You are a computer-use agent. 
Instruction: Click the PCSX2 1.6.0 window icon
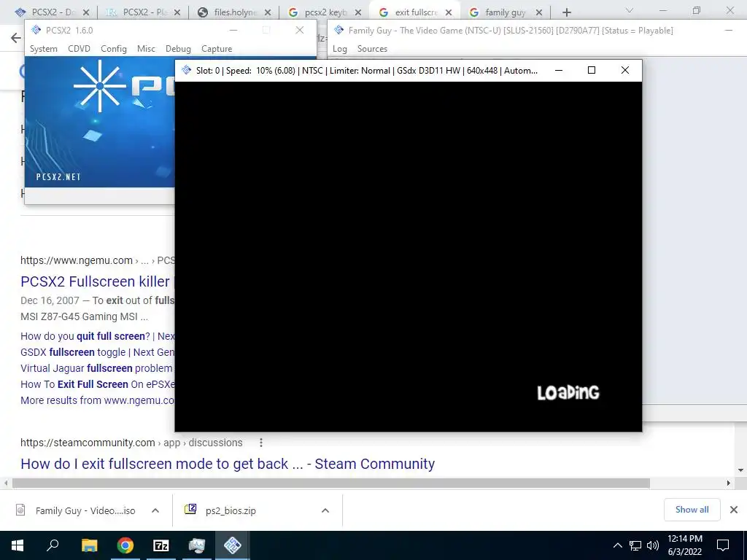[x=36, y=30]
